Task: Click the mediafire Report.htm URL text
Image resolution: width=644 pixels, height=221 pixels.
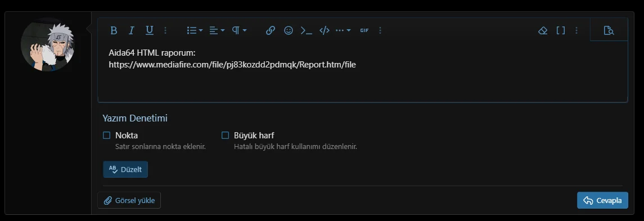Action: pyautogui.click(x=232, y=65)
